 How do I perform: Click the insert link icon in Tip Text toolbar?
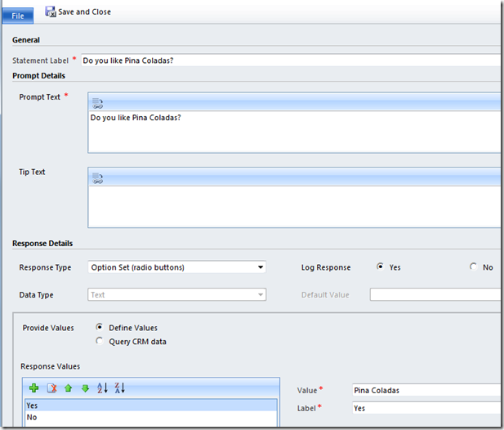click(97, 178)
